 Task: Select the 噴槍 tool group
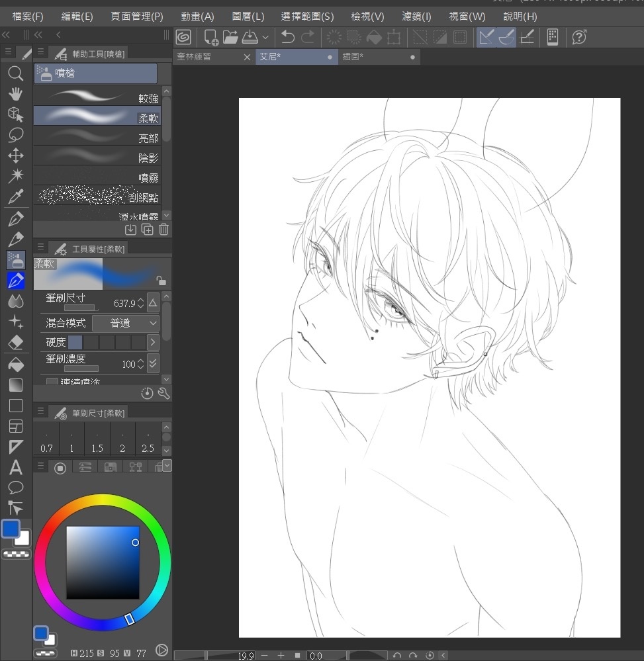tap(96, 73)
